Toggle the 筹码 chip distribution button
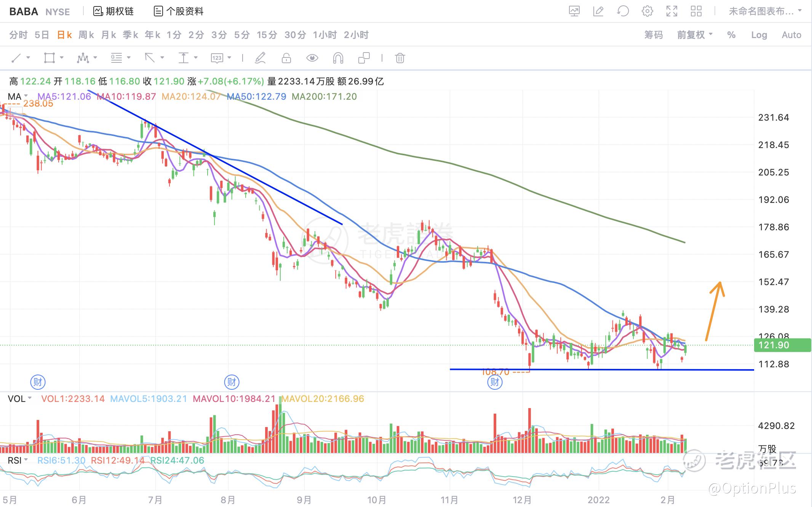The height and width of the screenshot is (507, 812). [x=654, y=35]
